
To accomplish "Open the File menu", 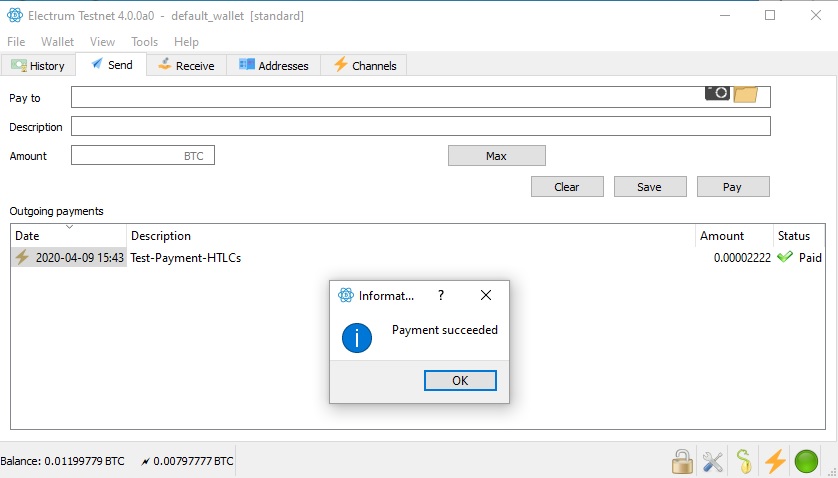I will [16, 42].
